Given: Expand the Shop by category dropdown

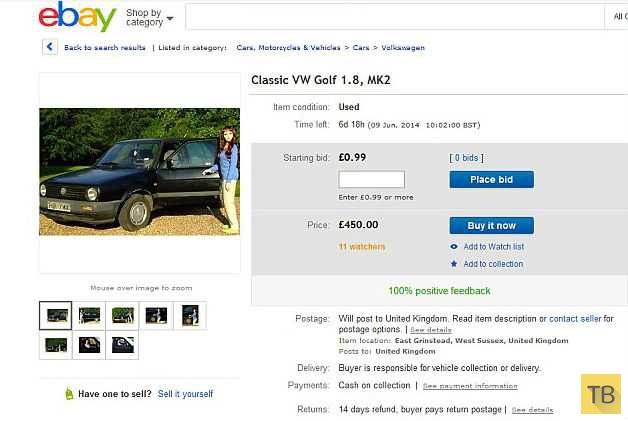Looking at the screenshot, I should 149,18.
